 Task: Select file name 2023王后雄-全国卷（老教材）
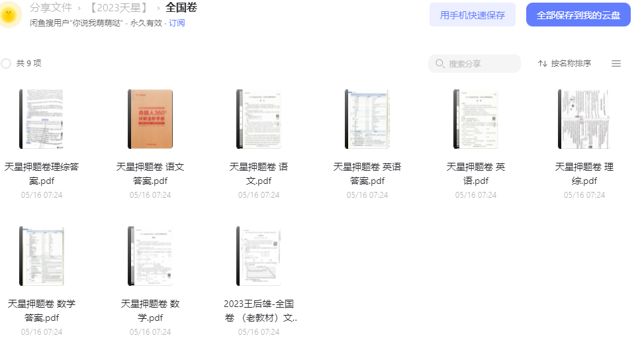259,310
